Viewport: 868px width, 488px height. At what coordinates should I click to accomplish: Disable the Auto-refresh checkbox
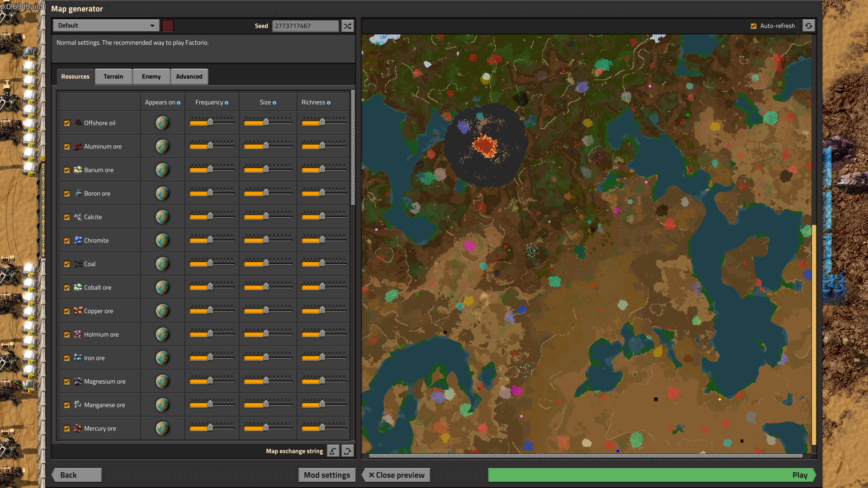753,26
